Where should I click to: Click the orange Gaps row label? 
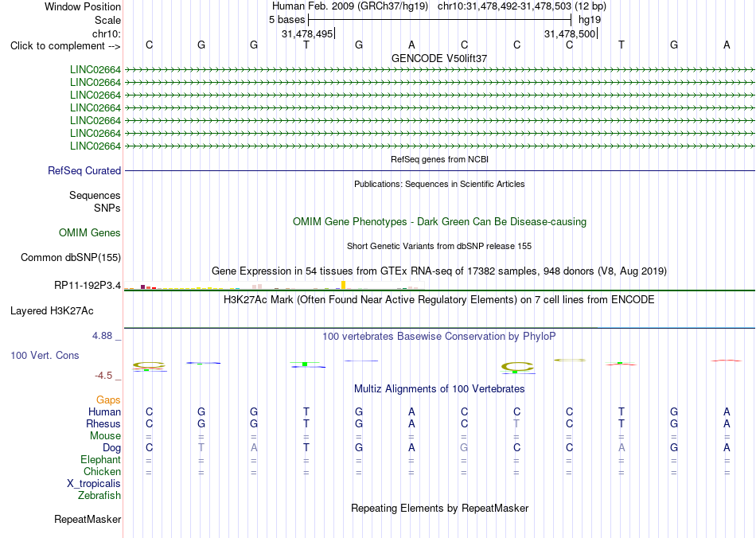click(108, 400)
